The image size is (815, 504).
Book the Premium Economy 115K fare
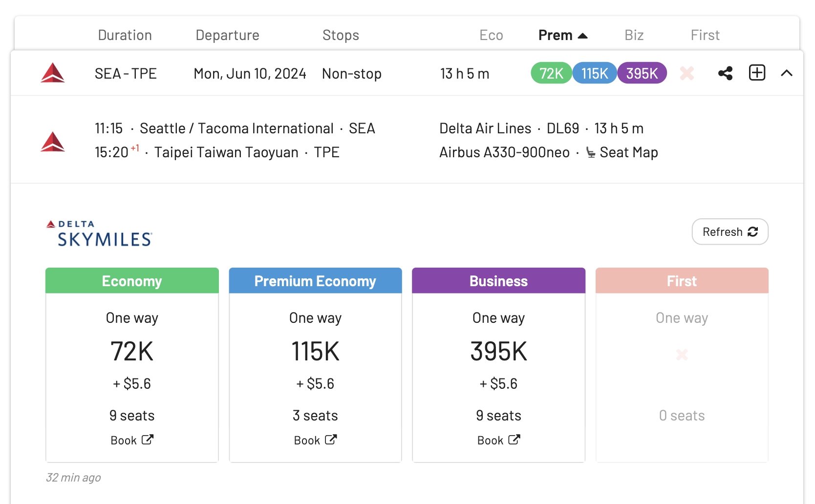tap(315, 440)
